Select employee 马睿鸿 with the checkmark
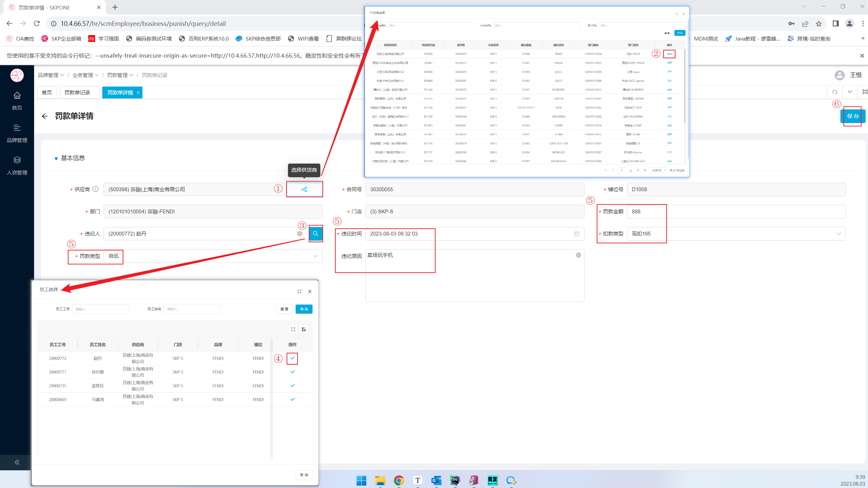868x488 pixels. coord(292,399)
